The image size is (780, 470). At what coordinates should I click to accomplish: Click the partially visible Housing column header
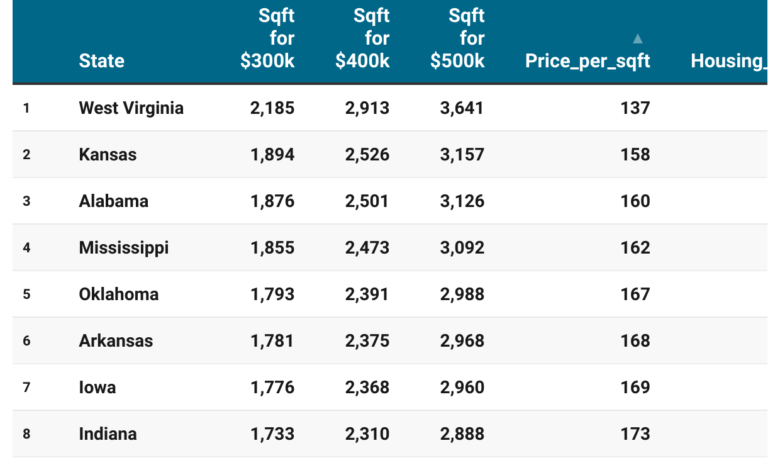click(x=728, y=61)
